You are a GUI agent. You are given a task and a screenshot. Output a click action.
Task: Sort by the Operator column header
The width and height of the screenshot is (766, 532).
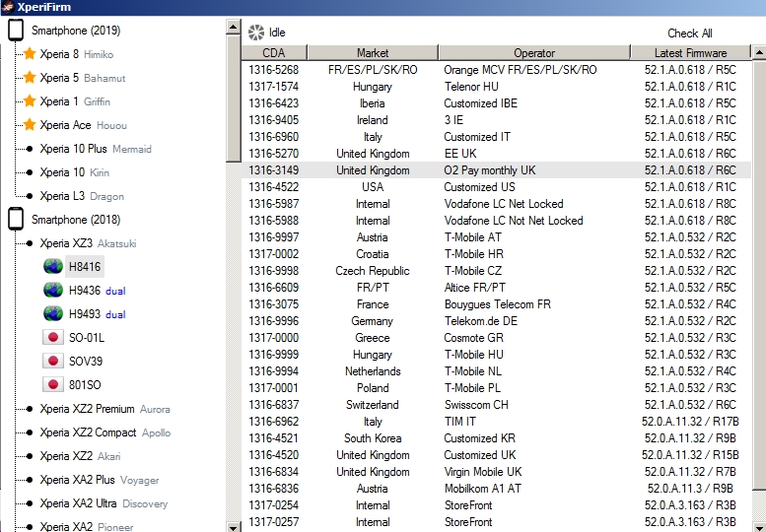534,53
